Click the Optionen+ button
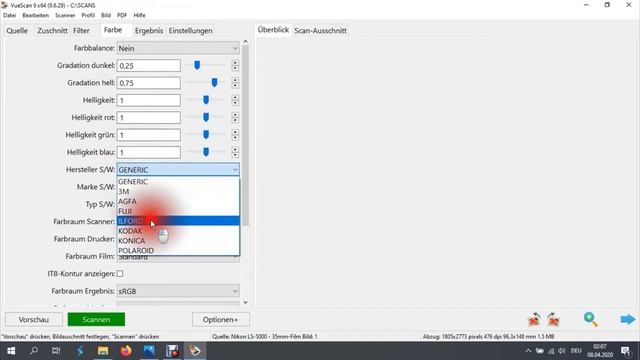 click(220, 320)
